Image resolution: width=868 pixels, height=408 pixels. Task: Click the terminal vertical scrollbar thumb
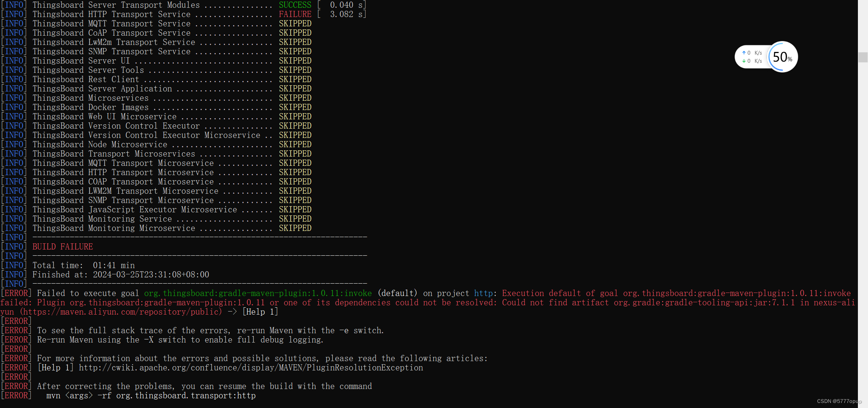pos(863,57)
